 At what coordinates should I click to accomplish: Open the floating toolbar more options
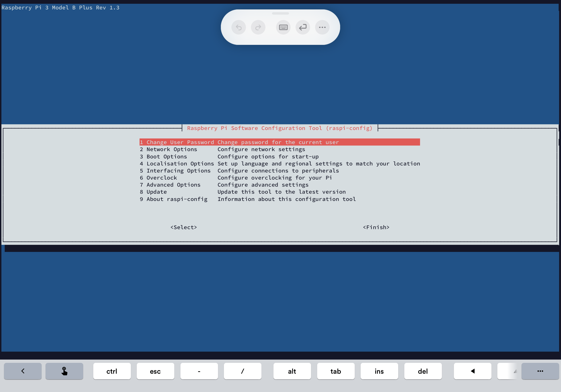tap(322, 27)
